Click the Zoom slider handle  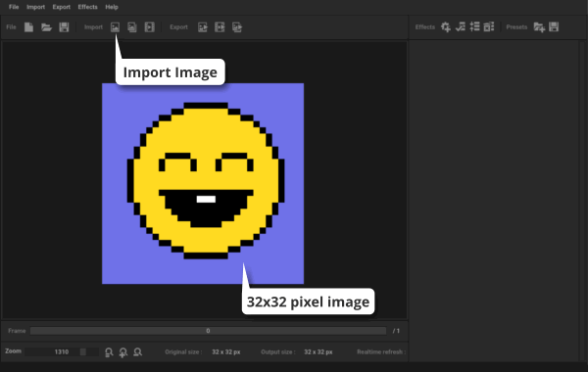pos(83,351)
